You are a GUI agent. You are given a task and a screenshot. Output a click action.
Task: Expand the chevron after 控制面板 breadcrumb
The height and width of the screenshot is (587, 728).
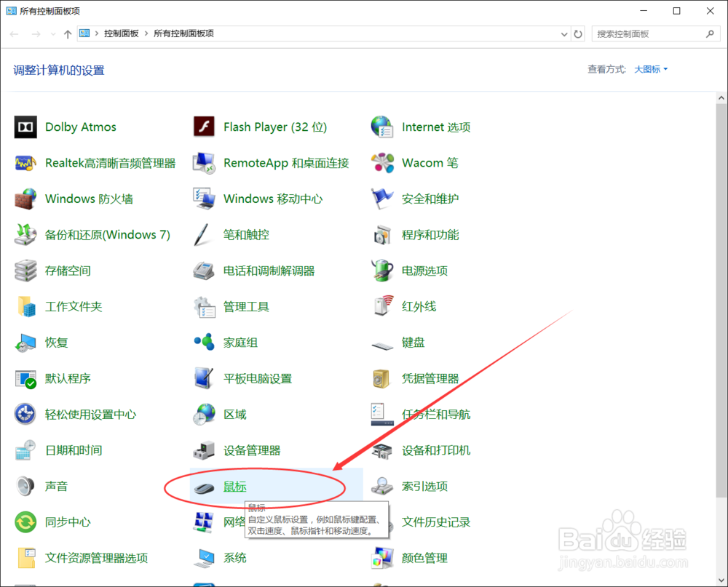click(146, 33)
